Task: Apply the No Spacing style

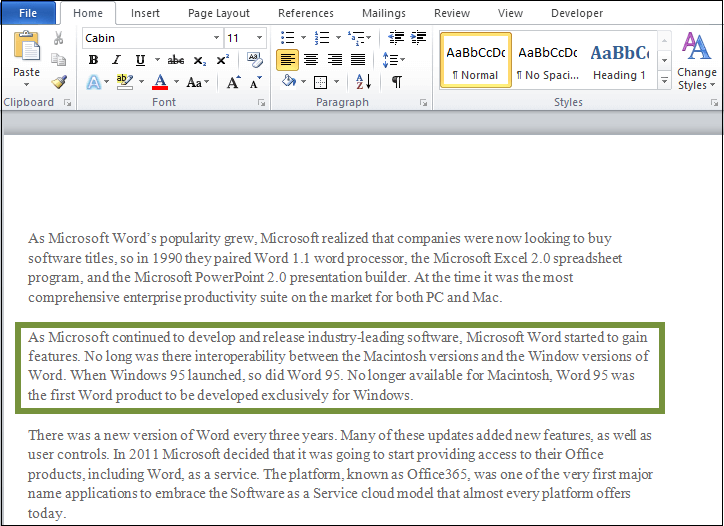Action: click(x=548, y=60)
